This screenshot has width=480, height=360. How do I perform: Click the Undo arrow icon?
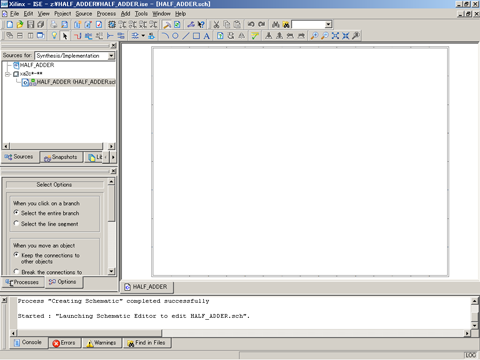pos(251,24)
